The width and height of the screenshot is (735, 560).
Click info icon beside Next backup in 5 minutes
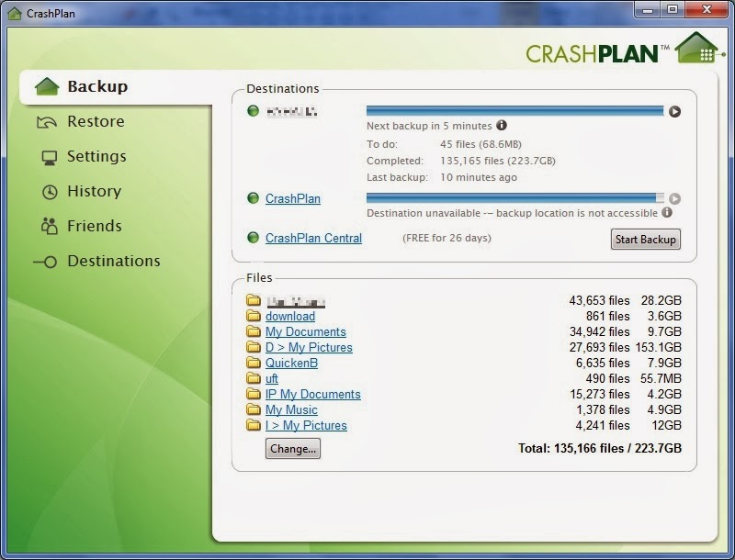point(502,125)
